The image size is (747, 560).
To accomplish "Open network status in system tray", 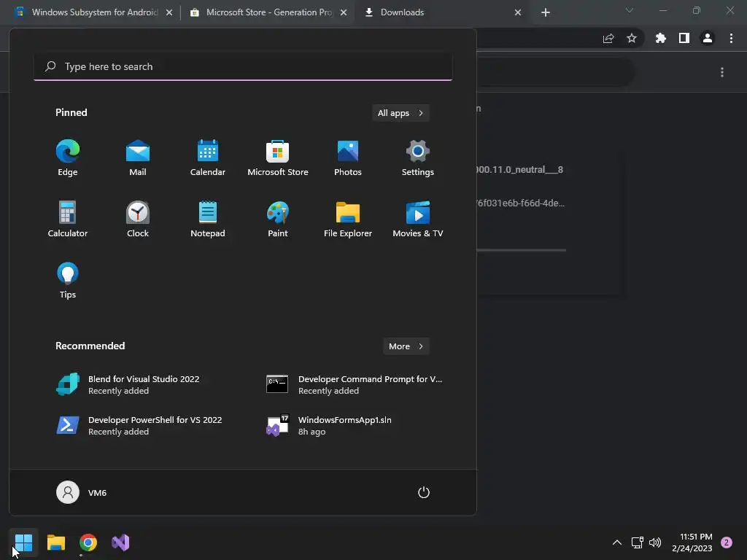I will 637,542.
